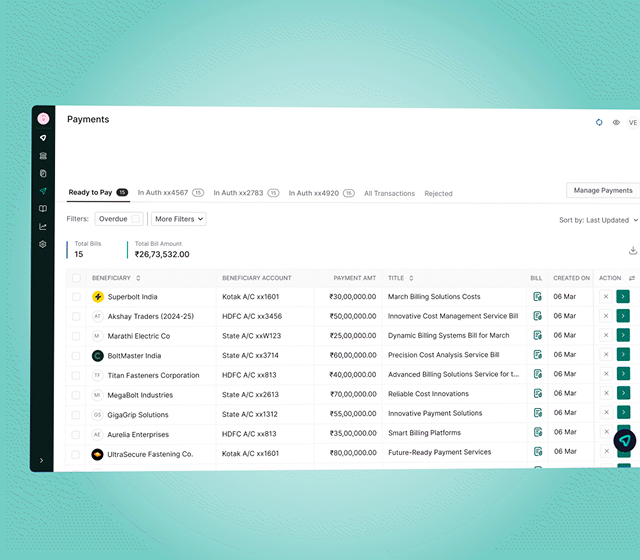
Task: Check the Superbolt India row checkbox
Action: pos(76,297)
